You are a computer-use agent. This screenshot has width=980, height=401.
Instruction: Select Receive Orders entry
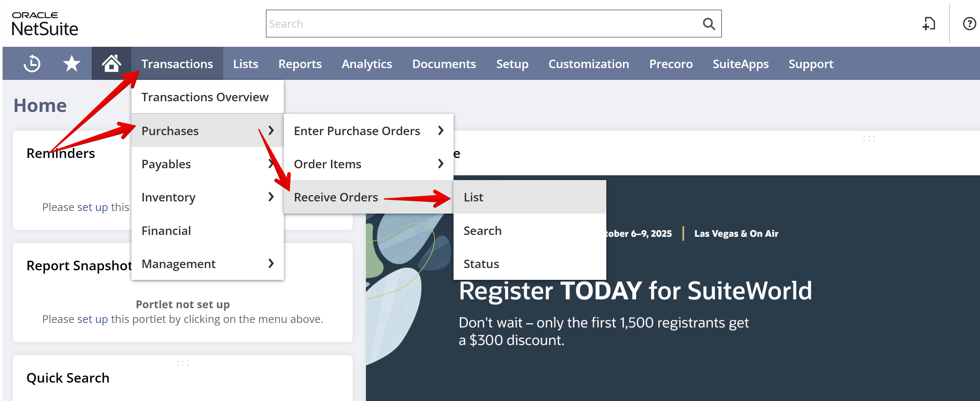click(368, 197)
